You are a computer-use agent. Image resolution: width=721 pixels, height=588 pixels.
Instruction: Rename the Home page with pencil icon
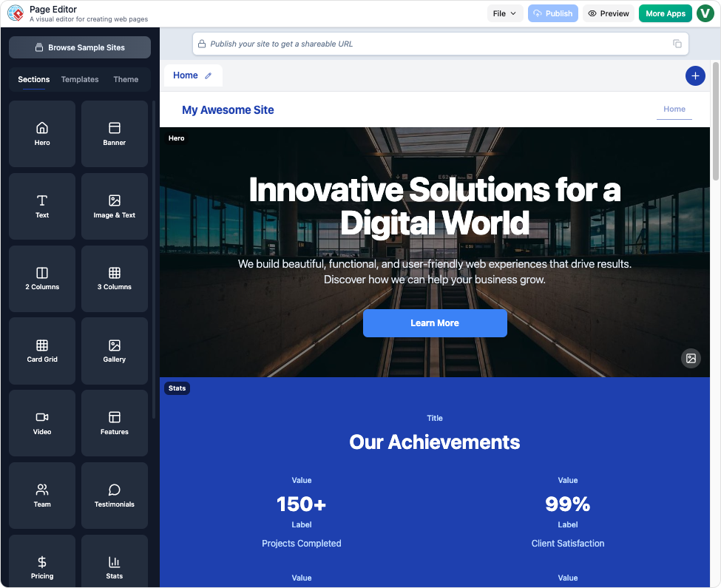209,75
